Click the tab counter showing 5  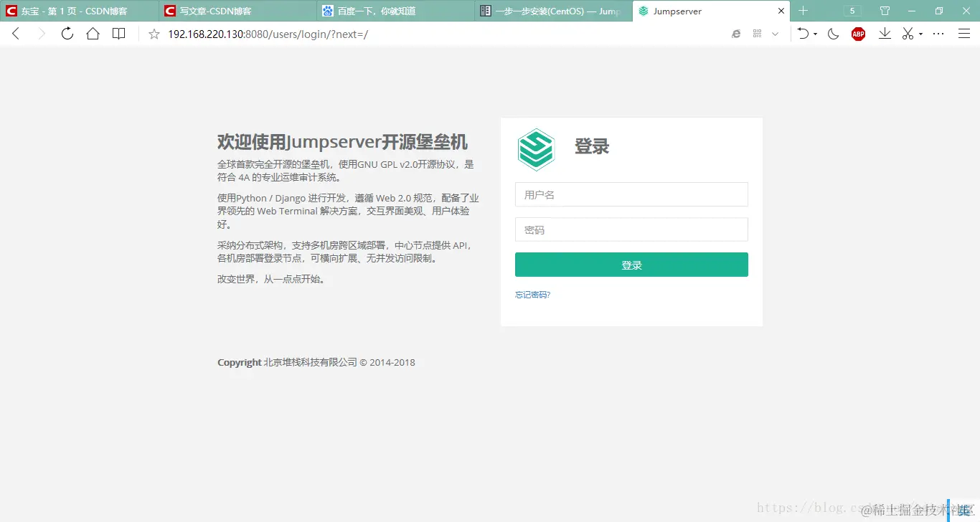click(x=852, y=11)
